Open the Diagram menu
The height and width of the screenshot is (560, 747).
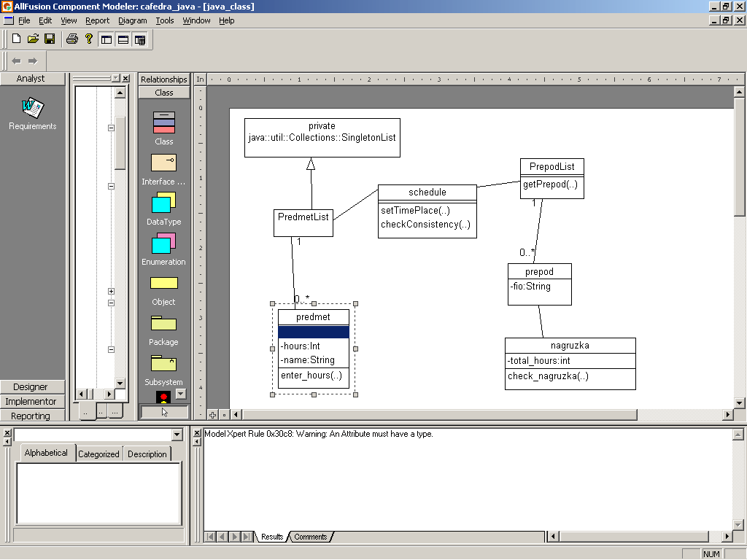tap(133, 20)
